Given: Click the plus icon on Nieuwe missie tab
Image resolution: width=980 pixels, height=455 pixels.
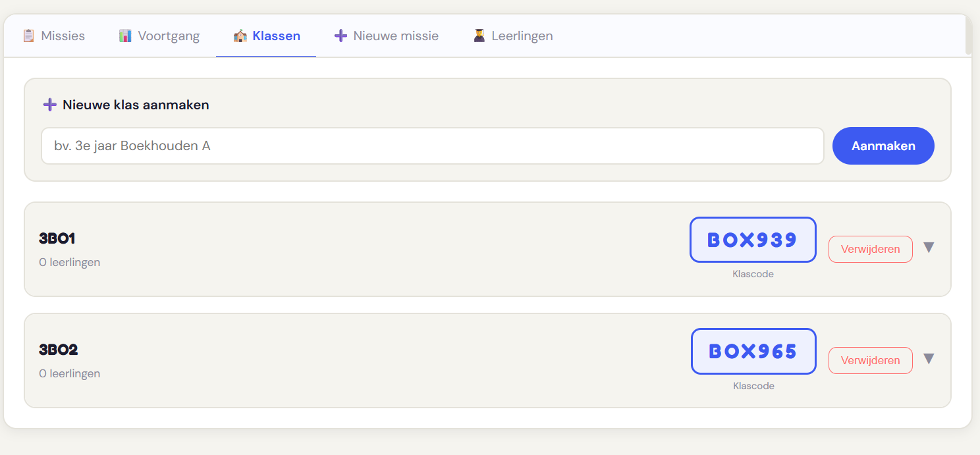Looking at the screenshot, I should click(340, 36).
